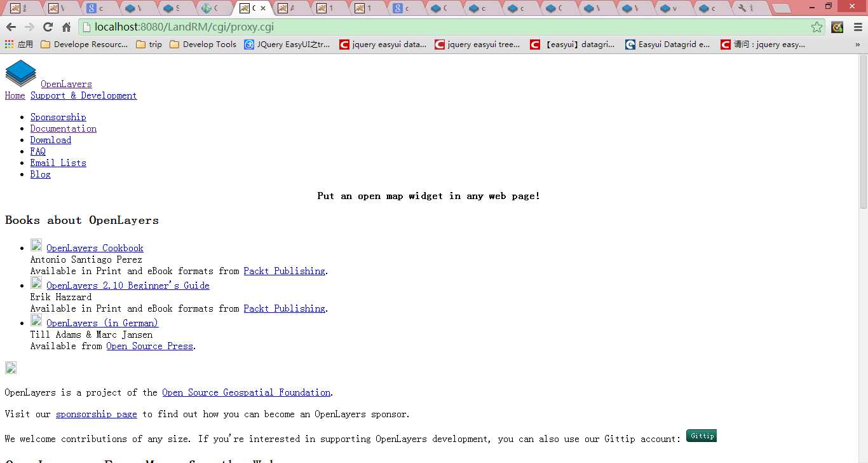Click text 'Put an open map widget in any web page!'
The image size is (868, 463).
point(429,196)
